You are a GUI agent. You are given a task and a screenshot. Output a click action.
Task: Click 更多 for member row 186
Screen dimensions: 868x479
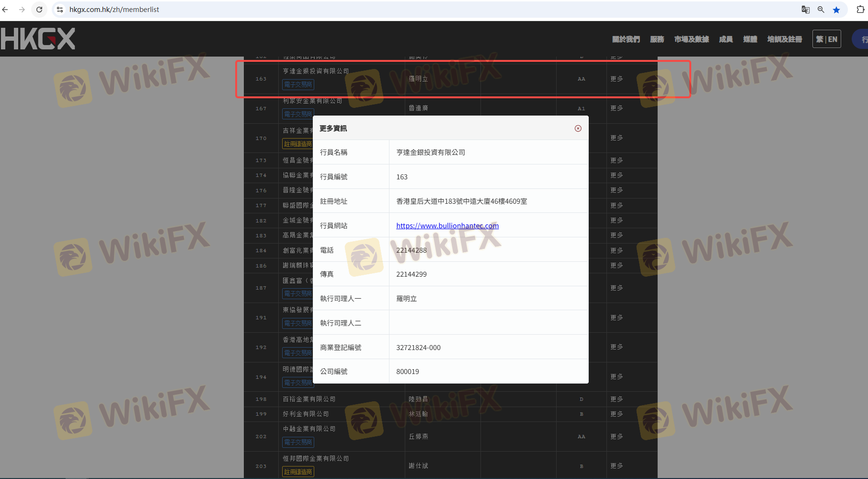[x=617, y=265]
